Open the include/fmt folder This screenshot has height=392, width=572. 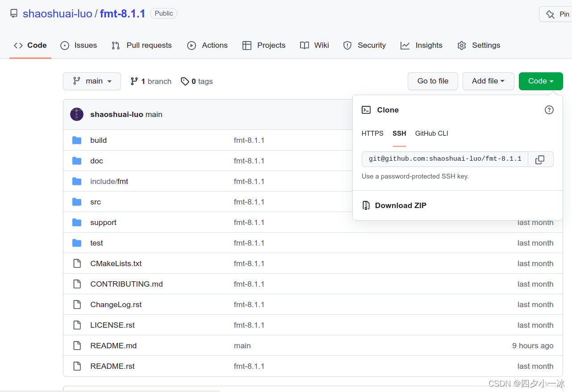click(x=109, y=181)
